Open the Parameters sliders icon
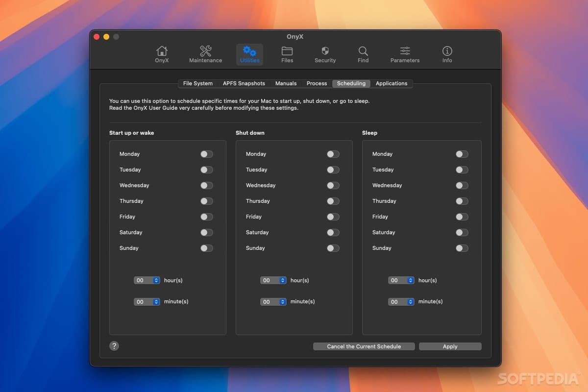This screenshot has width=588, height=392. coord(405,54)
